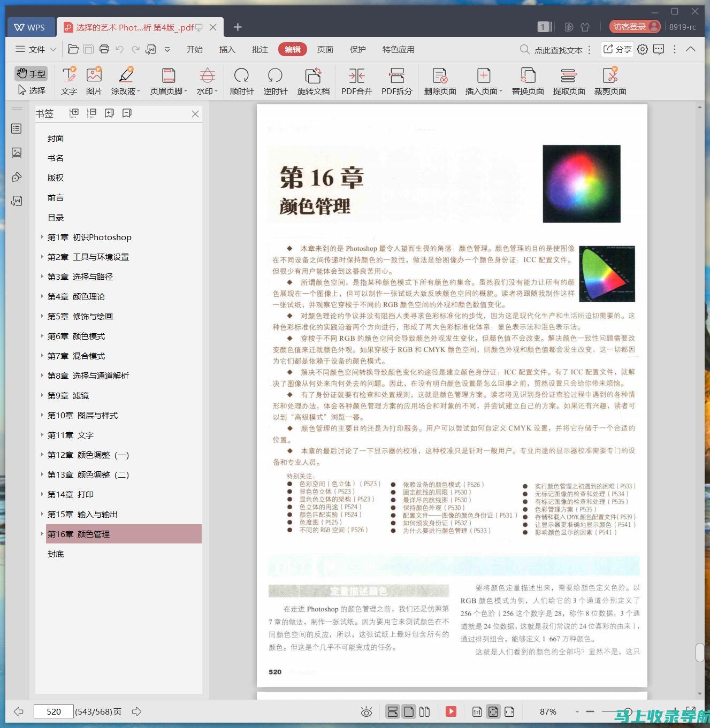Click the 替换页面 replace page icon

[528, 75]
